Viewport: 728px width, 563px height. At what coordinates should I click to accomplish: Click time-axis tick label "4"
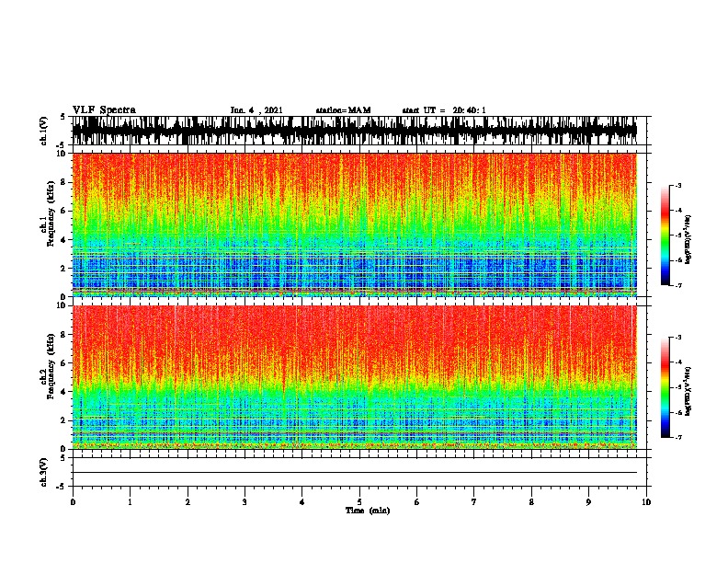(x=302, y=502)
